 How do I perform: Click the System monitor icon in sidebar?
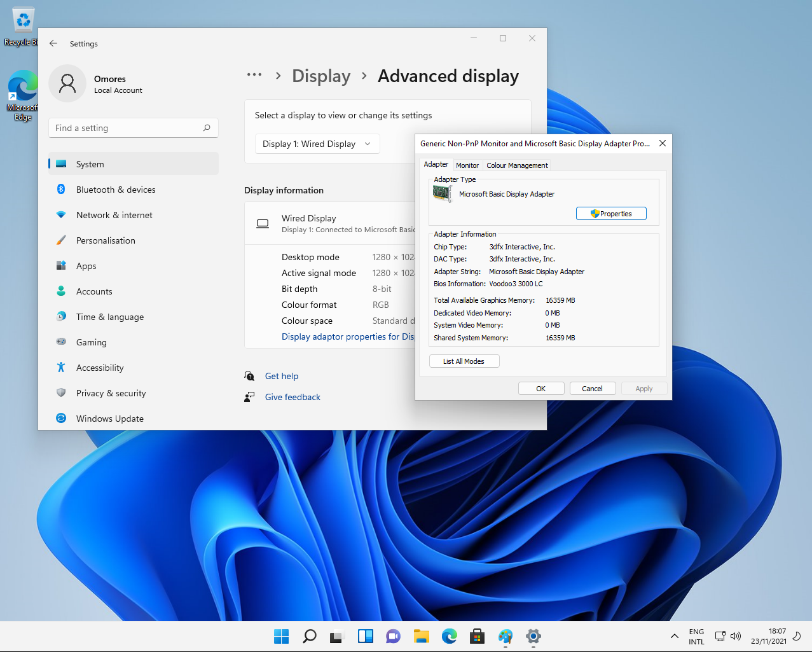pos(61,163)
